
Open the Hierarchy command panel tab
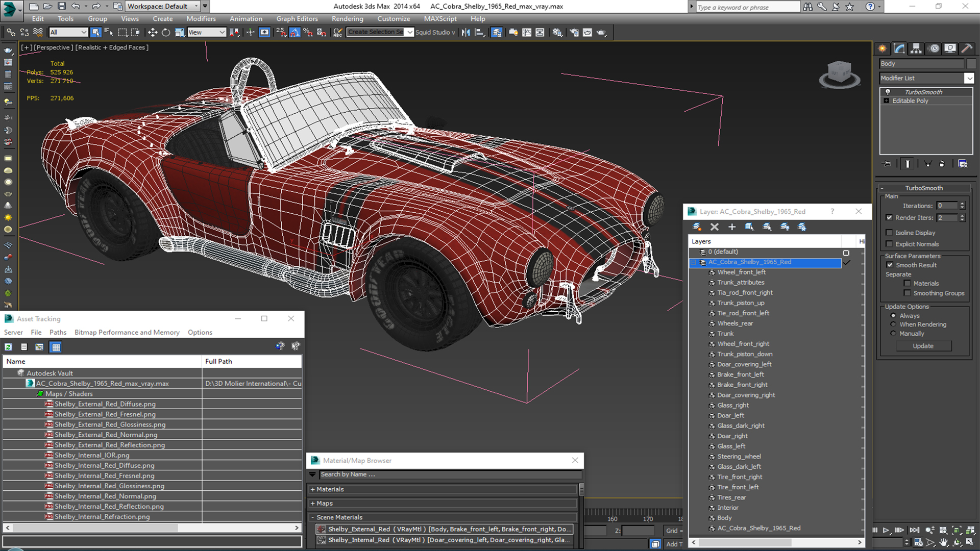coord(916,48)
